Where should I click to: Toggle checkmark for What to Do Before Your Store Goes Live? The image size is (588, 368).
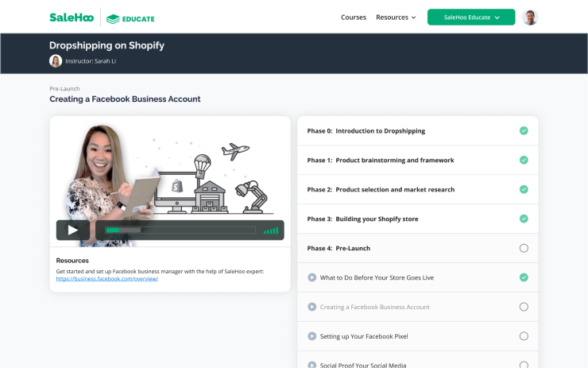[x=524, y=277]
